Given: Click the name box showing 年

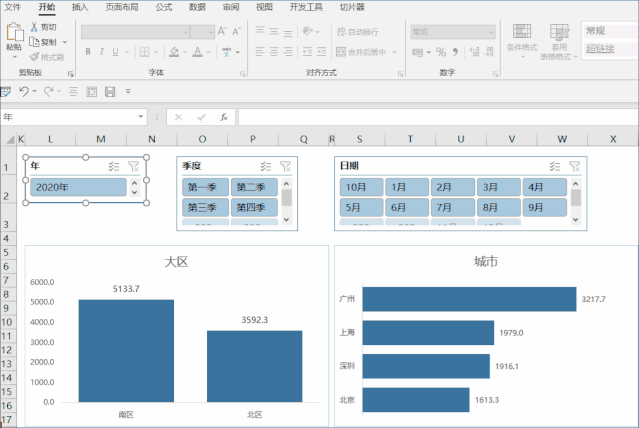Looking at the screenshot, I should pyautogui.click(x=69, y=117).
